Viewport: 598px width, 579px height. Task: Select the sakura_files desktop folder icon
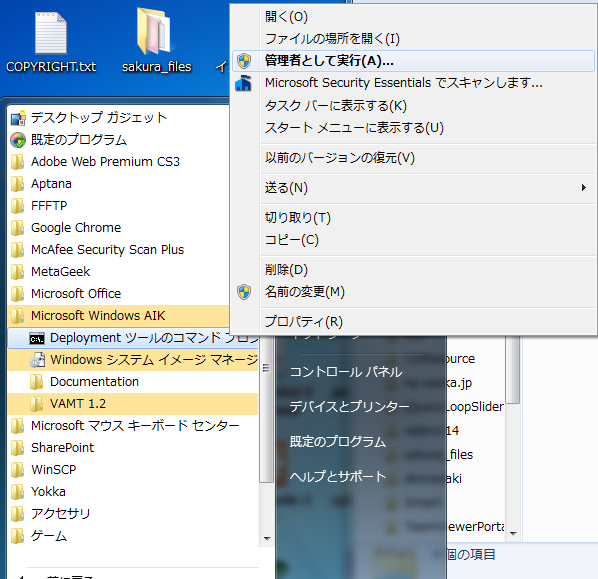pyautogui.click(x=154, y=31)
